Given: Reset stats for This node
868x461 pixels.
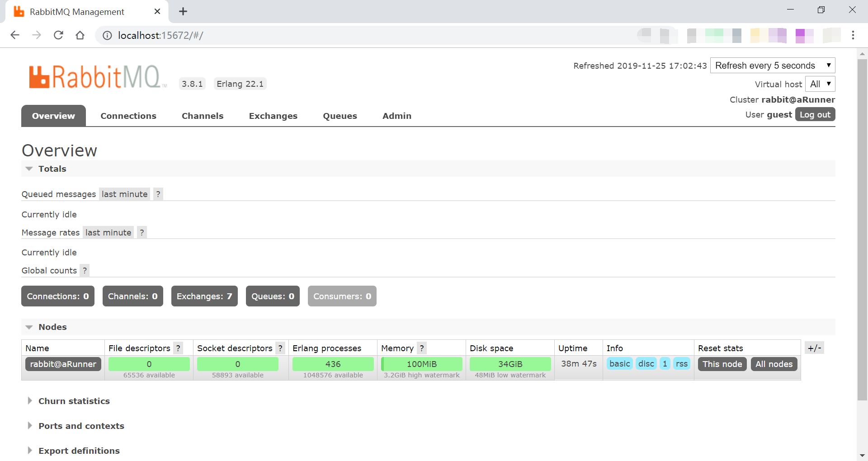Looking at the screenshot, I should pos(722,364).
